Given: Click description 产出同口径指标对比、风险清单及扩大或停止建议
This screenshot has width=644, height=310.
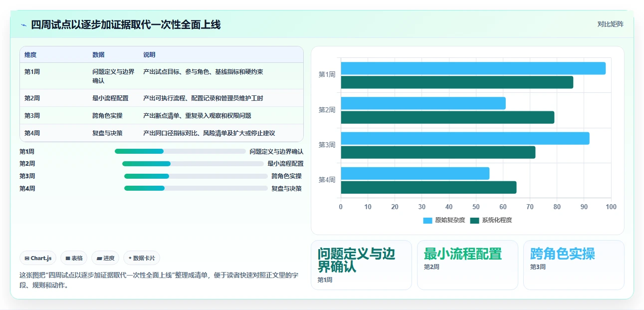Looking at the screenshot, I should pyautogui.click(x=209, y=133).
